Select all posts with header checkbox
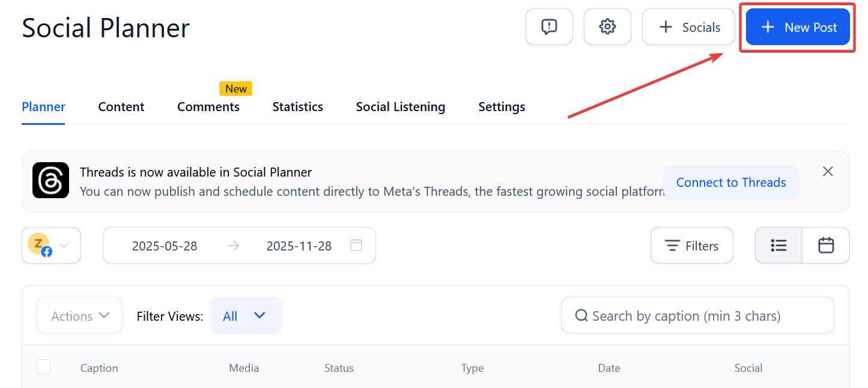The image size is (868, 388). coord(44,367)
